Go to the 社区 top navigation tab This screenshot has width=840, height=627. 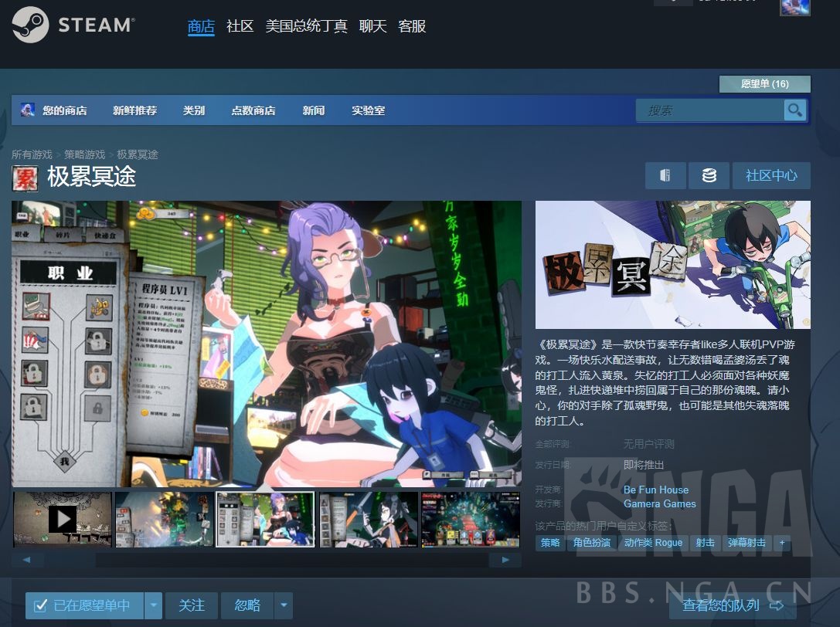click(240, 26)
